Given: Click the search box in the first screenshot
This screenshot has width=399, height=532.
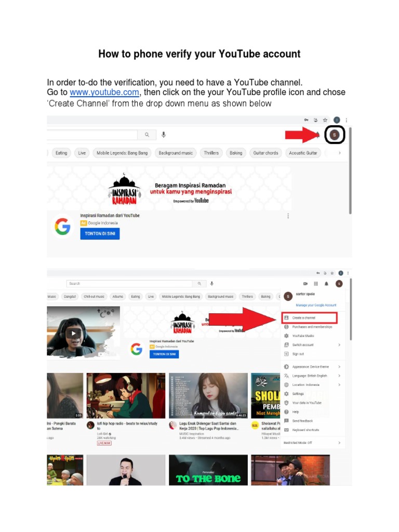Looking at the screenshot, I should (92, 135).
